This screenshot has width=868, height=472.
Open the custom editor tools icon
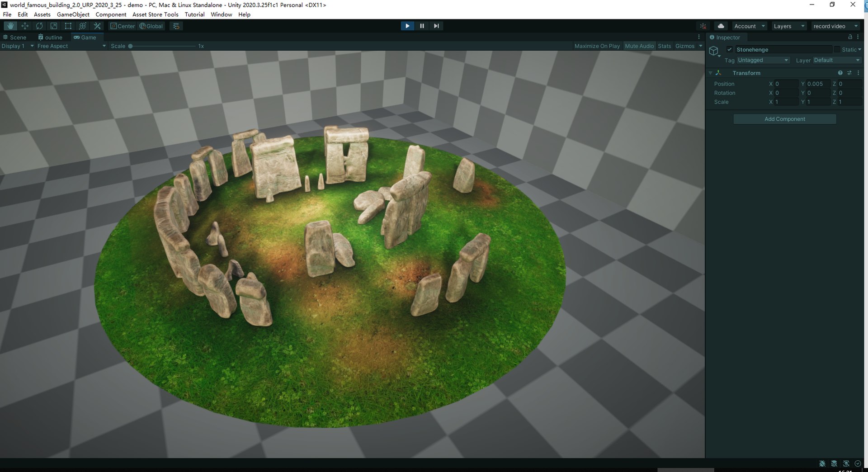coord(97,26)
